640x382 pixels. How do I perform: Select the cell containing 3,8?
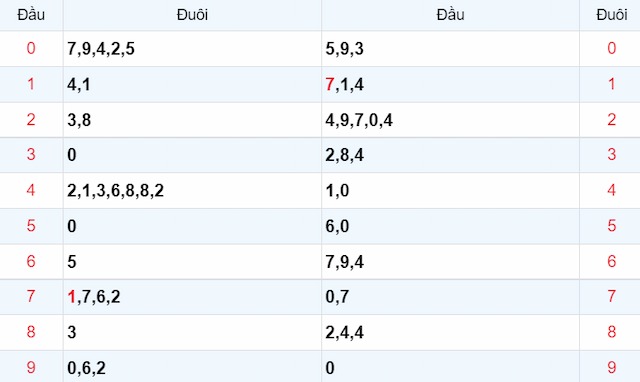point(192,120)
